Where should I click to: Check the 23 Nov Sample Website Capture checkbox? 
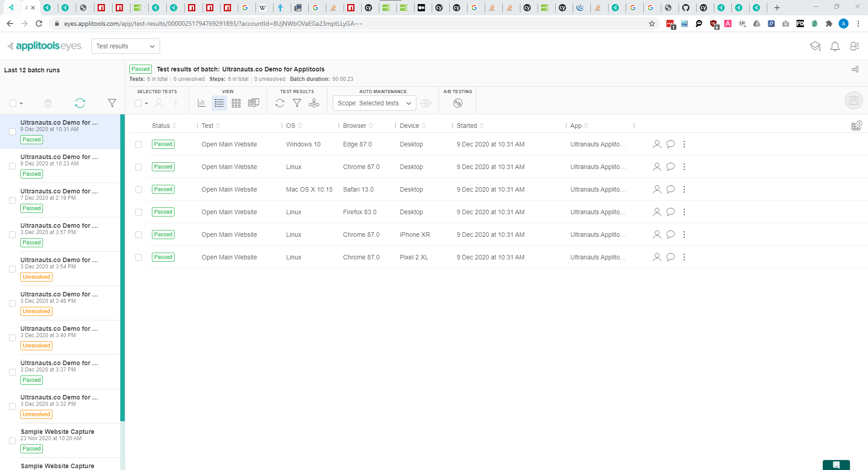coord(13,441)
